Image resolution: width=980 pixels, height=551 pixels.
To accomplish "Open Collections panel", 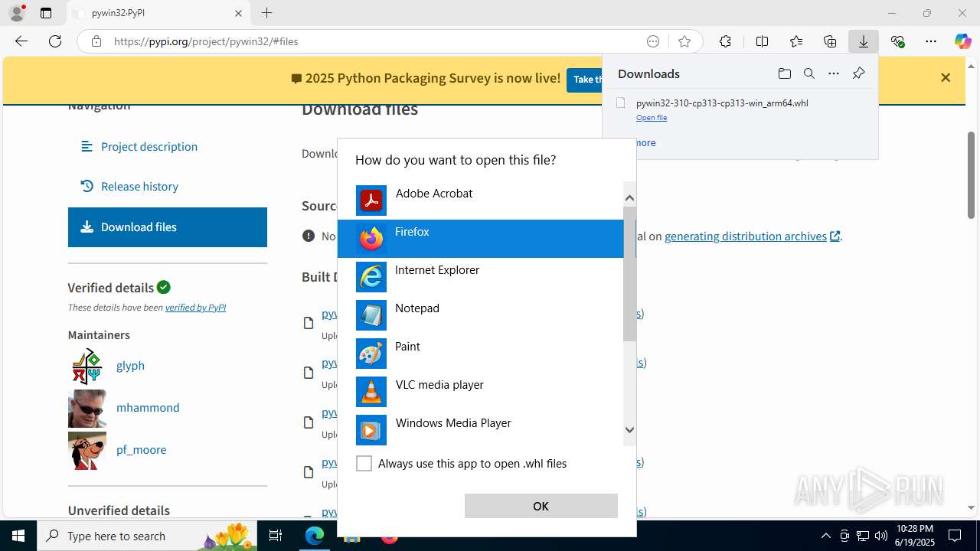I will click(830, 41).
